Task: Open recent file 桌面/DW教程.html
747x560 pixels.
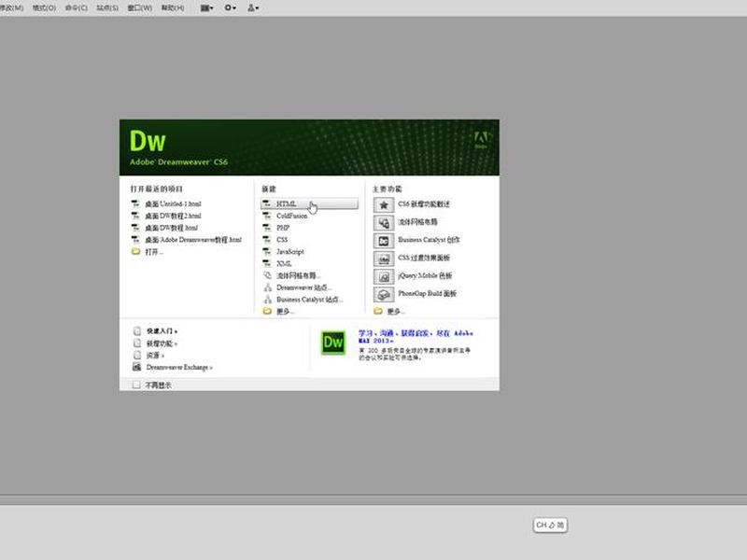Action: (x=172, y=228)
